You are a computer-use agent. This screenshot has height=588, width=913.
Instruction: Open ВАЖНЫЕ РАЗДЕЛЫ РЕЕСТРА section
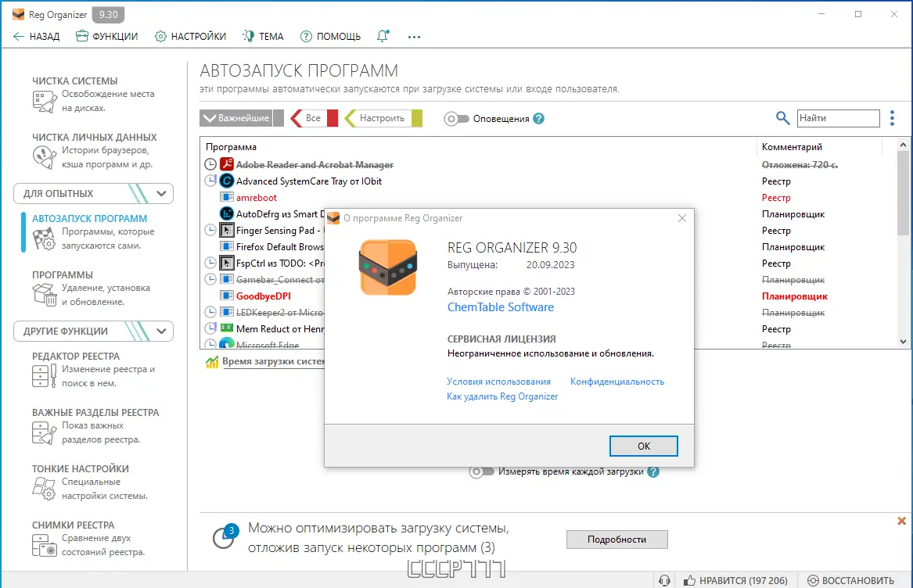pos(95,426)
